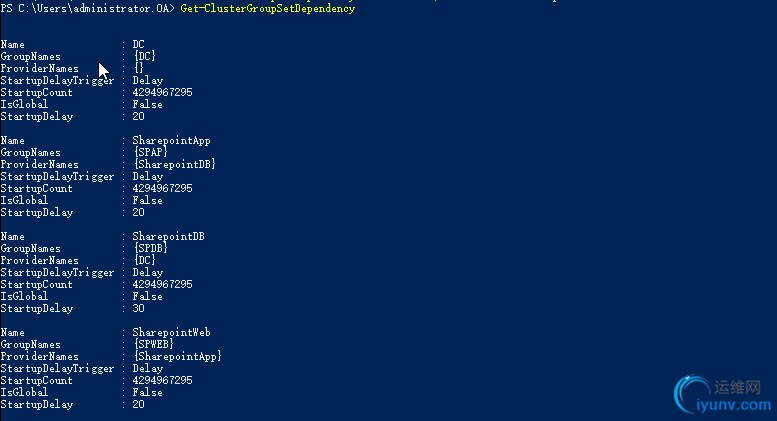
Task: Click the {SPDB} GroupNames value
Action: click(151, 249)
